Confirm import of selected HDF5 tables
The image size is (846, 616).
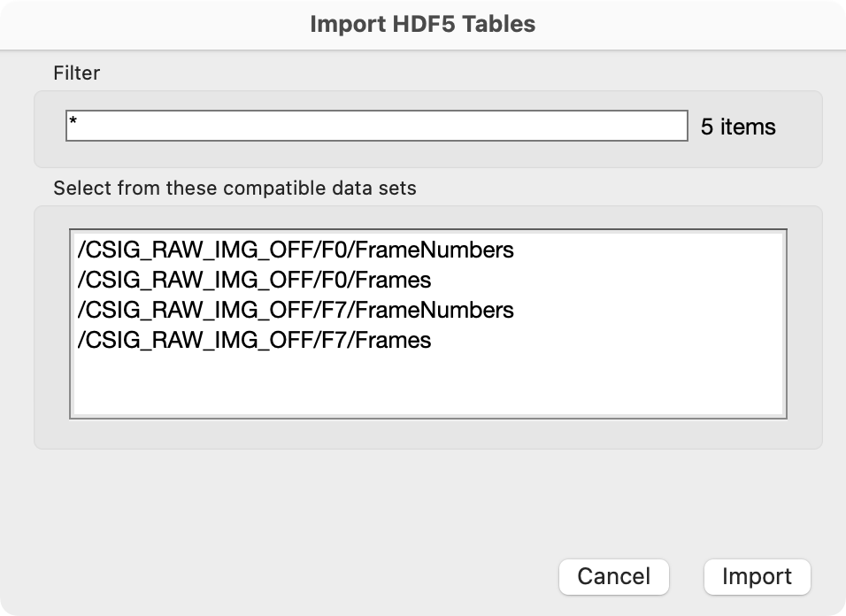point(757,576)
